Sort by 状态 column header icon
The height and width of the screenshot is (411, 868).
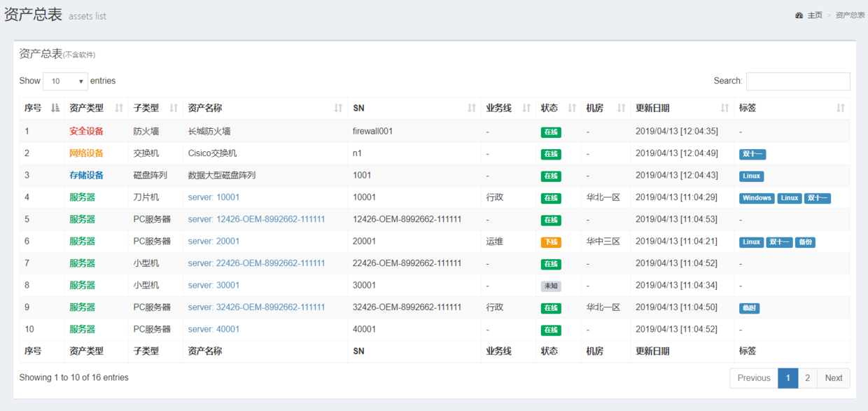click(x=572, y=108)
